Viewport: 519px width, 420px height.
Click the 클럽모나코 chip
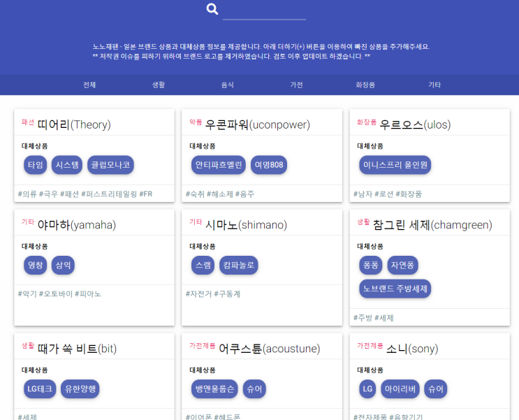click(x=110, y=165)
